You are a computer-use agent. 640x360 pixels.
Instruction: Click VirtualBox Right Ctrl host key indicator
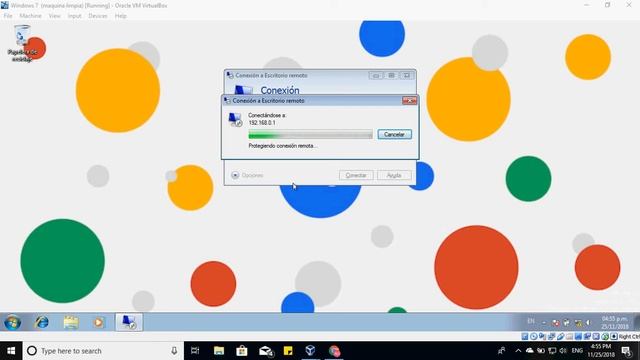(x=629, y=336)
